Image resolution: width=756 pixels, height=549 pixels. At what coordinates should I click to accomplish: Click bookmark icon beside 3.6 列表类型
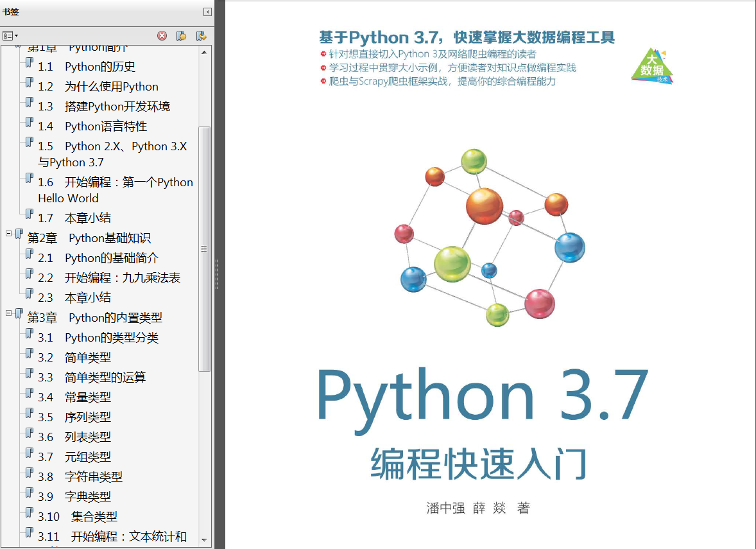point(30,433)
